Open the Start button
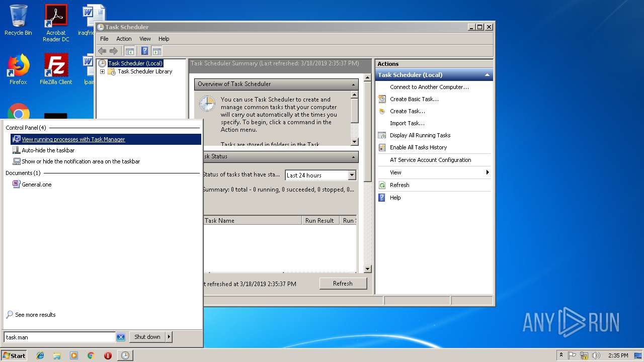644x362 pixels. click(14, 355)
